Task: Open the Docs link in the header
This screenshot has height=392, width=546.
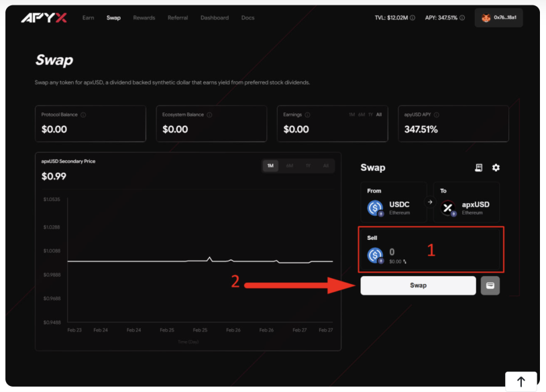Action: click(x=248, y=17)
